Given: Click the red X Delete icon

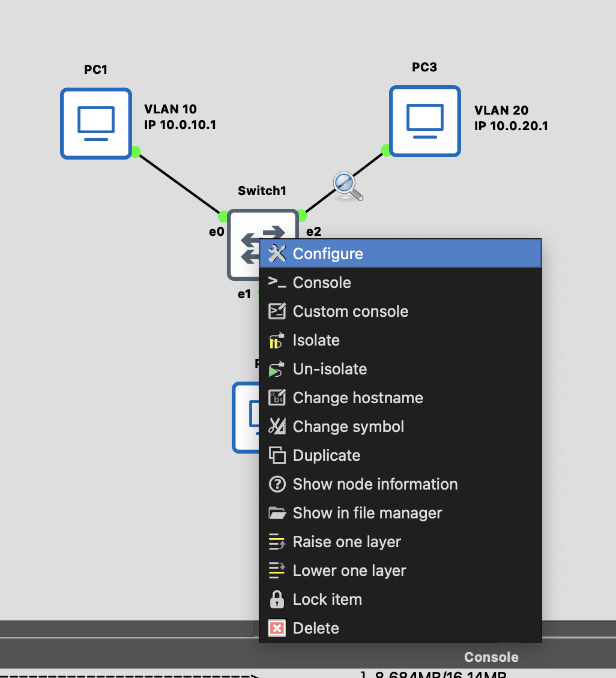Looking at the screenshot, I should (277, 628).
